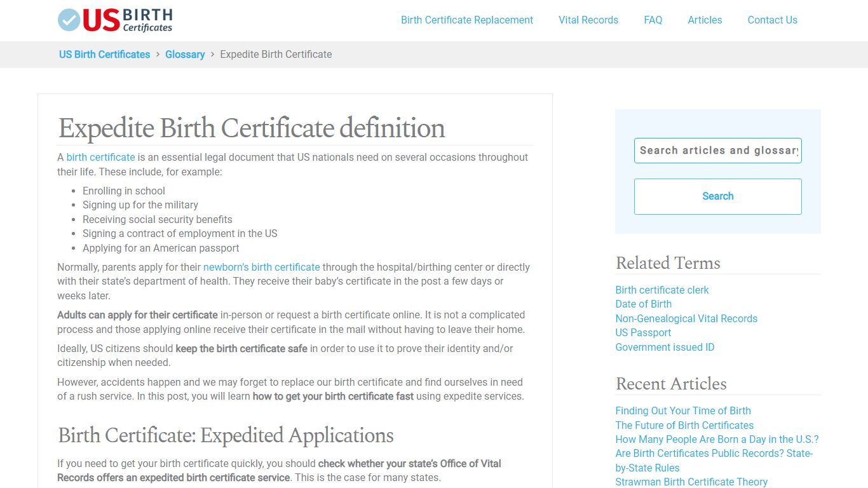The width and height of the screenshot is (868, 488).
Task: Open related term Birth certificate clerk
Action: [662, 290]
